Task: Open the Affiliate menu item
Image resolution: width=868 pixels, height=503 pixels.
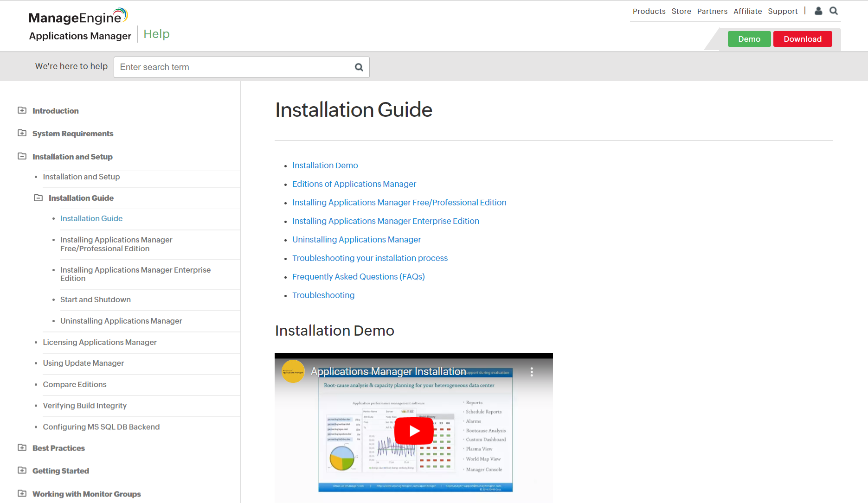Action: click(747, 11)
